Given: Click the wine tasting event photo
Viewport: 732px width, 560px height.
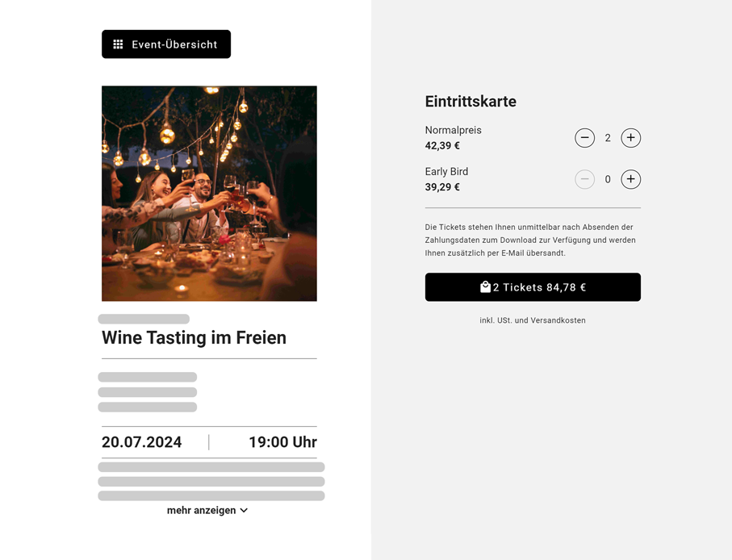Looking at the screenshot, I should 209,194.
